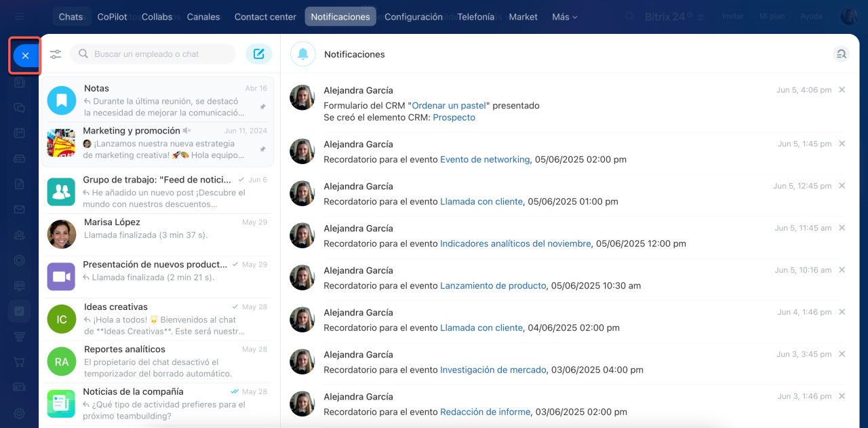The width and height of the screenshot is (868, 428).
Task: Select the Notificaciones tab
Action: [340, 17]
